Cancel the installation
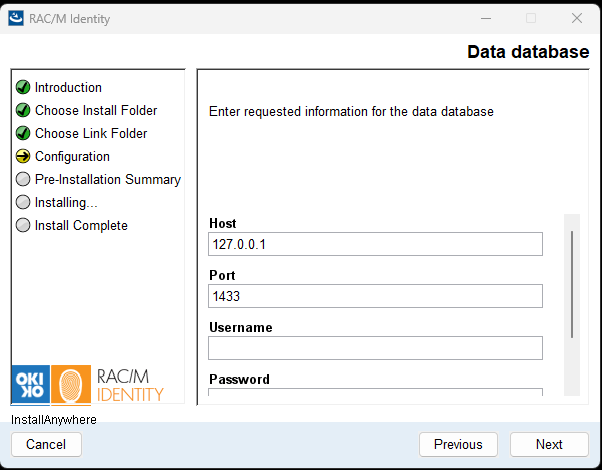The image size is (602, 470). pos(46,444)
